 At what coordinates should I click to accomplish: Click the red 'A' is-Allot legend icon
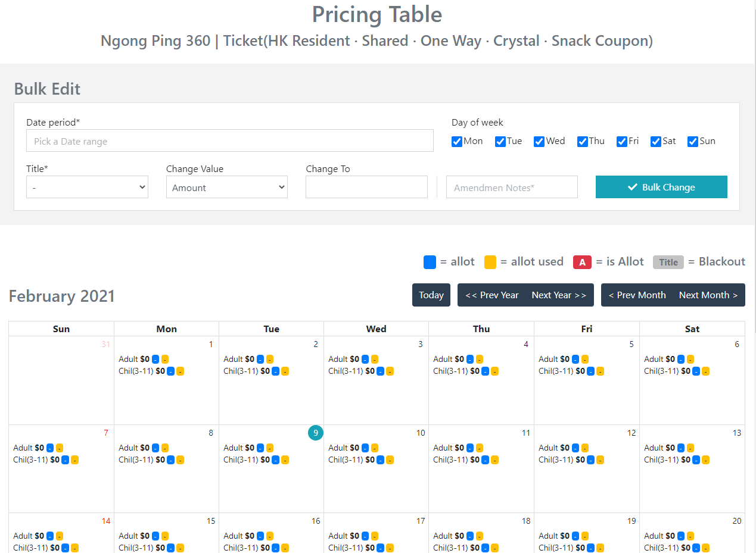click(x=582, y=262)
